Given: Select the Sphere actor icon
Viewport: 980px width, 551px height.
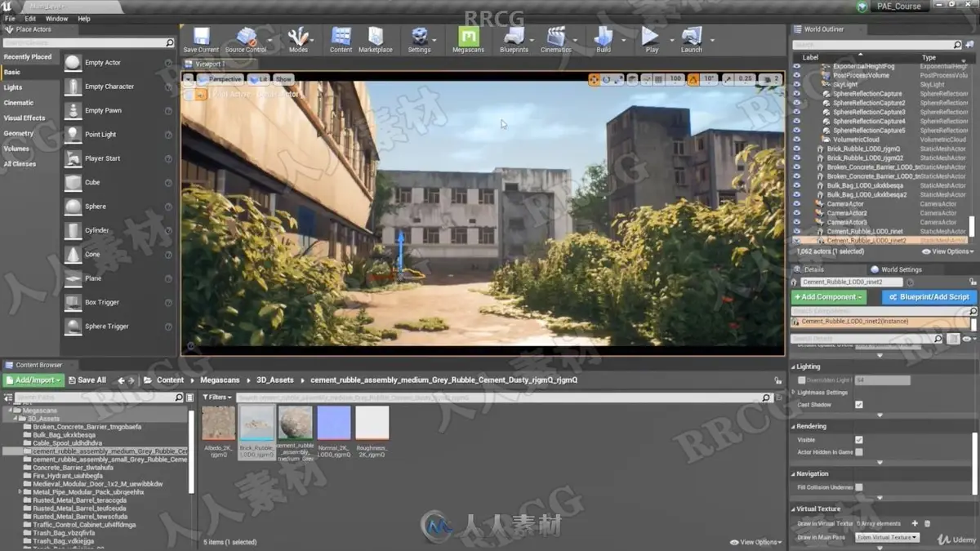Looking at the screenshot, I should click(x=73, y=207).
